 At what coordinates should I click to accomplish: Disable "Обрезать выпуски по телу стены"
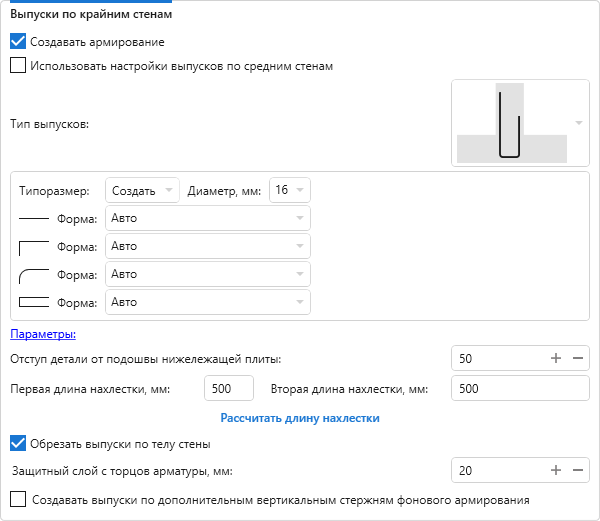(x=18, y=443)
